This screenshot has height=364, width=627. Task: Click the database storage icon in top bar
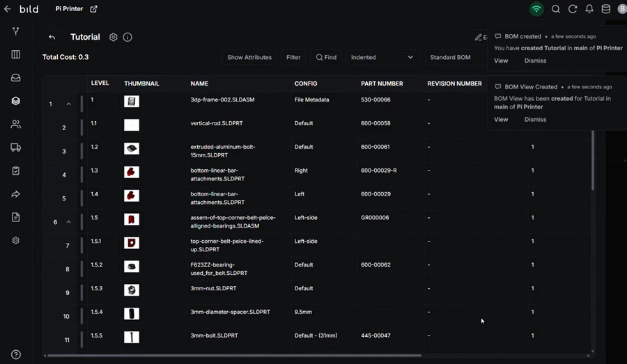click(606, 9)
